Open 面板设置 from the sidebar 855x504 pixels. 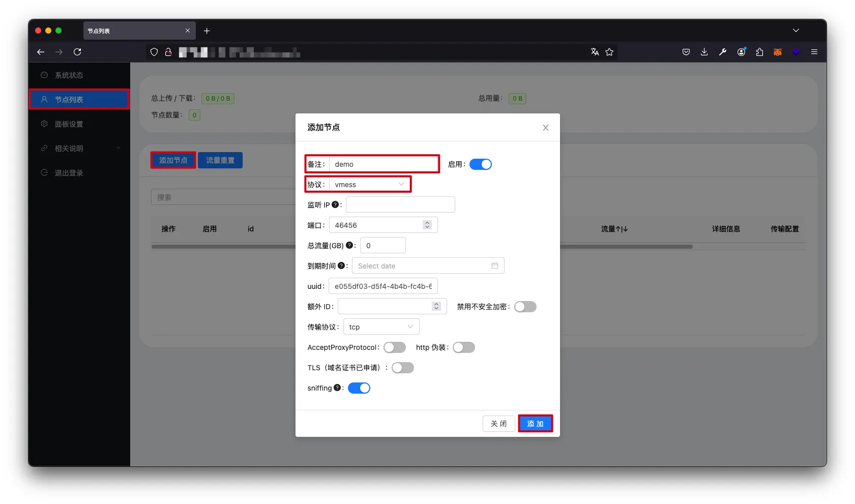[x=69, y=124]
